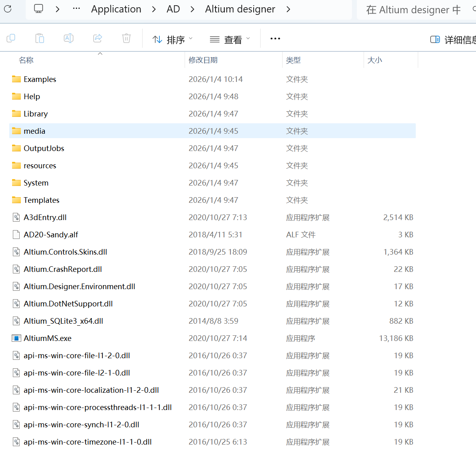Image resolution: width=476 pixels, height=453 pixels.
Task: Expand the chevron after Altium designer breadcrumb
Action: 289,9
